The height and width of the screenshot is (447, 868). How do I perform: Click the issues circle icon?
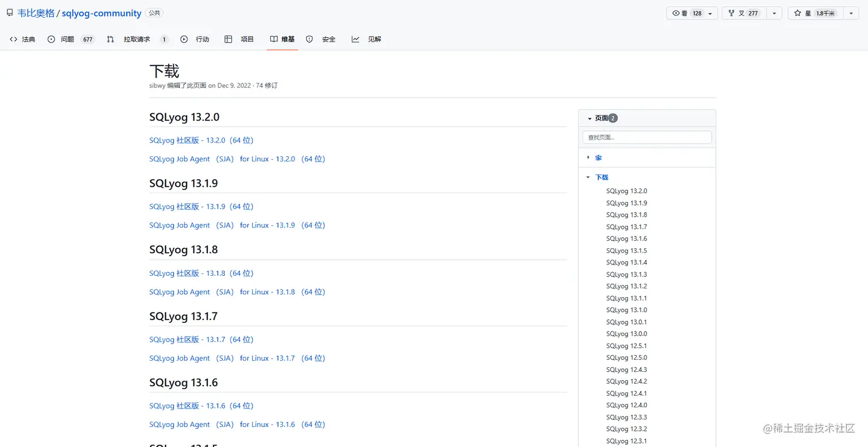51,39
